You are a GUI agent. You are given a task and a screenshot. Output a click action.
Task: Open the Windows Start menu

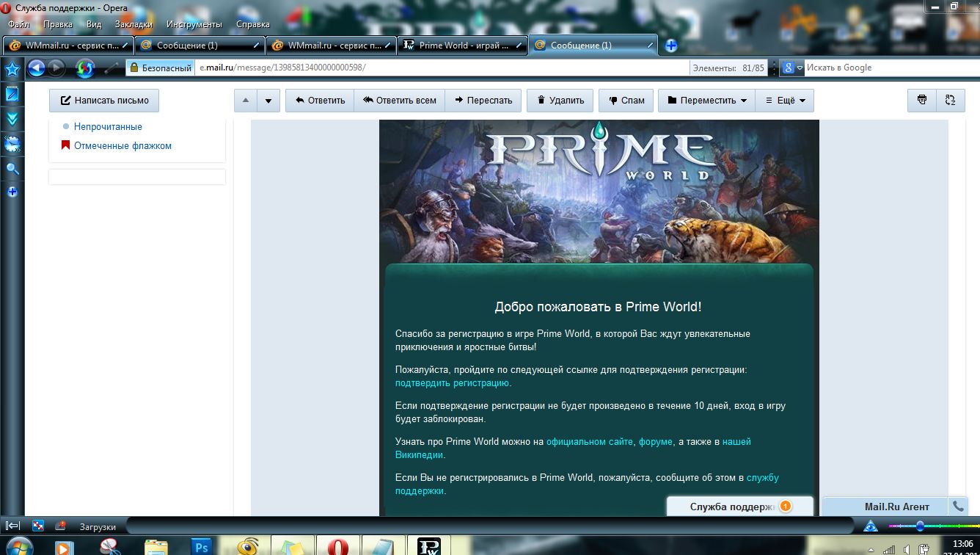click(x=18, y=548)
